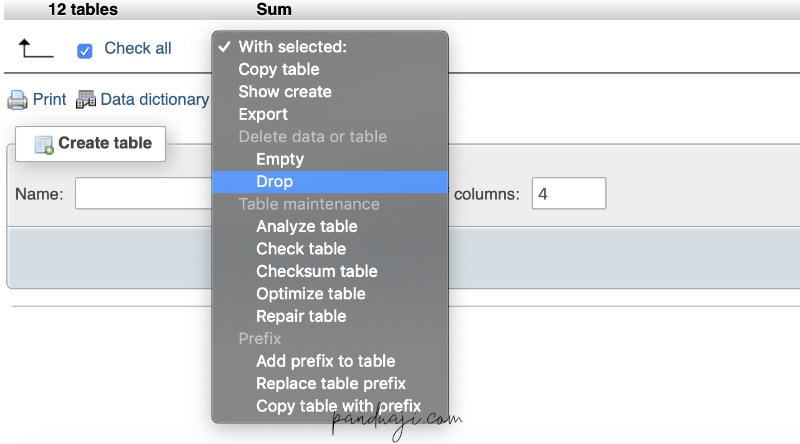Choose Repair table from the list
Viewport: 800px width, 444px height.
click(x=301, y=316)
